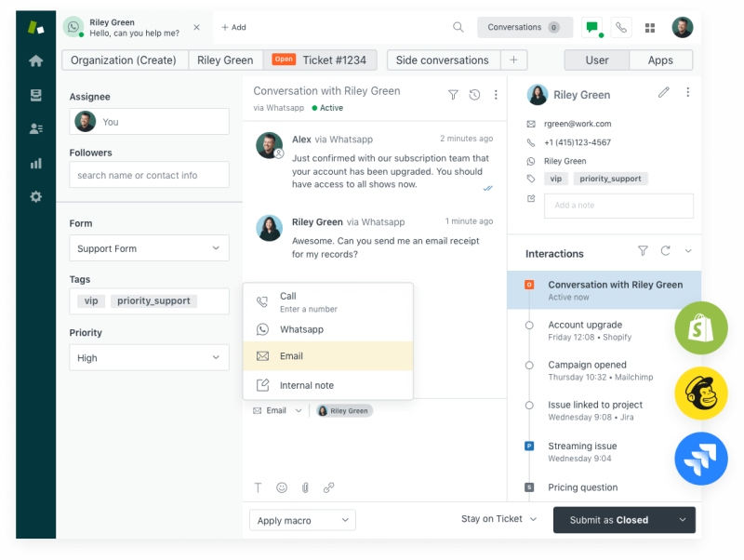Image resolution: width=744 pixels, height=560 pixels.
Task: Close the Riley Green WhatsApp tab
Action: tap(196, 27)
